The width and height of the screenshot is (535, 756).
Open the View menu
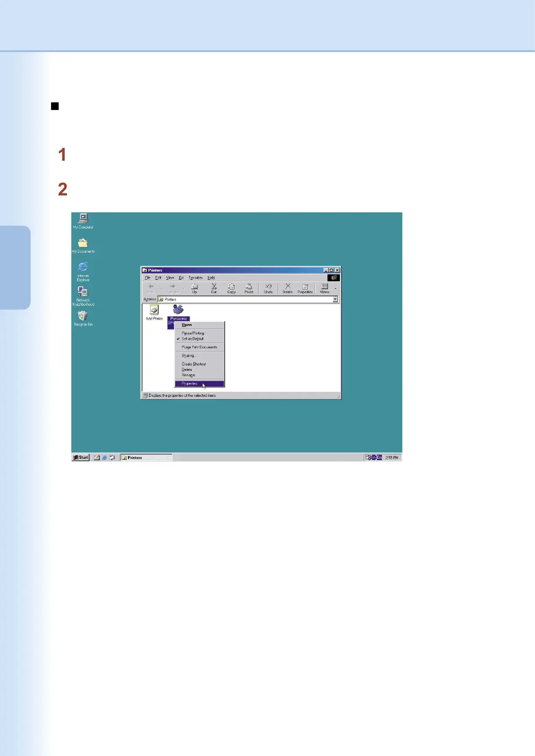click(x=170, y=277)
